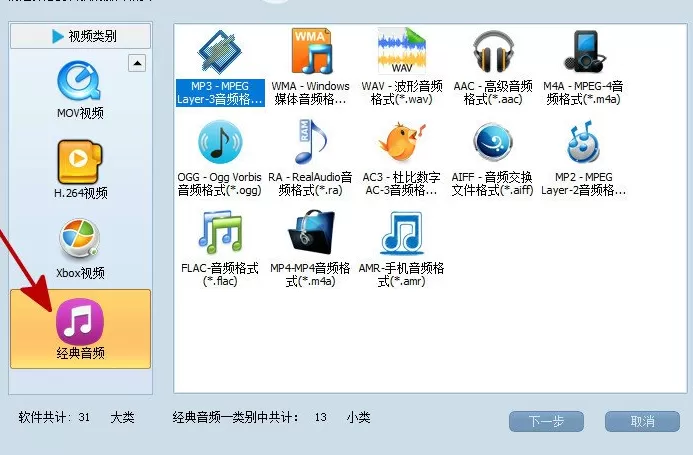Image resolution: width=693 pixels, height=455 pixels.
Task: Click the 视频类别 header play arrow
Action: coord(58,36)
